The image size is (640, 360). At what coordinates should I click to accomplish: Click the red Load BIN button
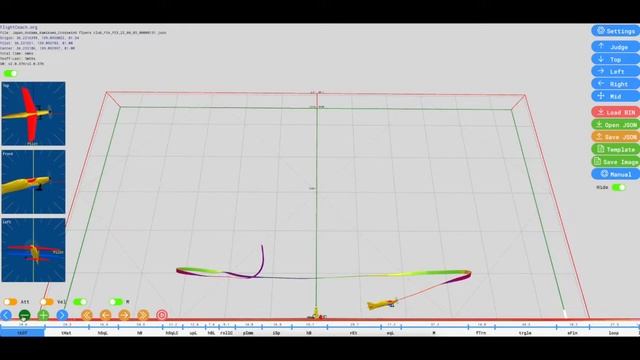pos(616,112)
